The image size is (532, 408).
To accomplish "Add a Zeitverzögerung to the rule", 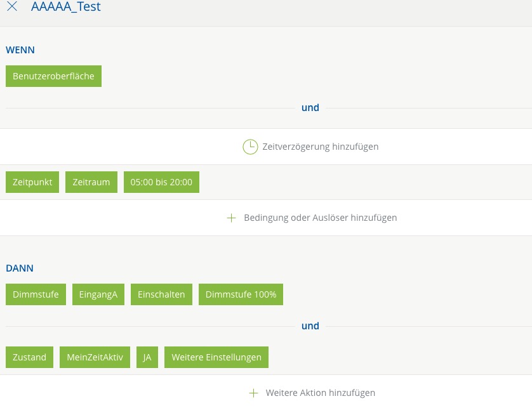I will [x=320, y=147].
